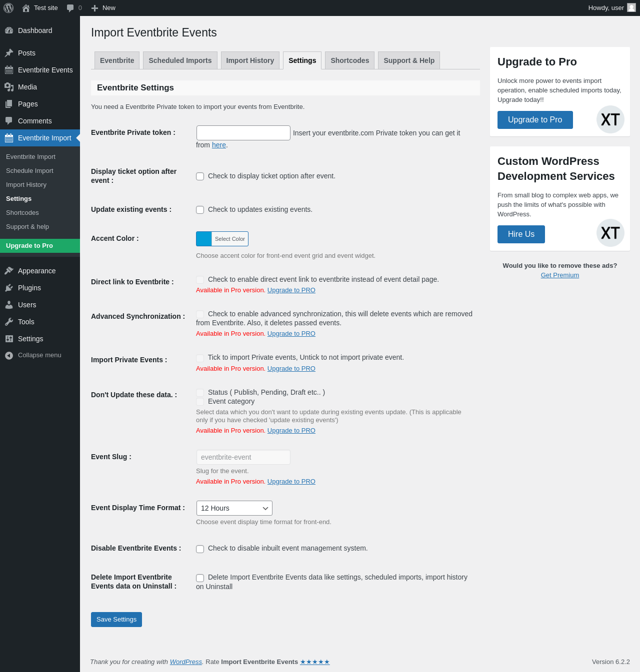The image size is (640, 672).
Task: Click Upgrade to PRO link under Import Private Events
Action: pyautogui.click(x=291, y=369)
